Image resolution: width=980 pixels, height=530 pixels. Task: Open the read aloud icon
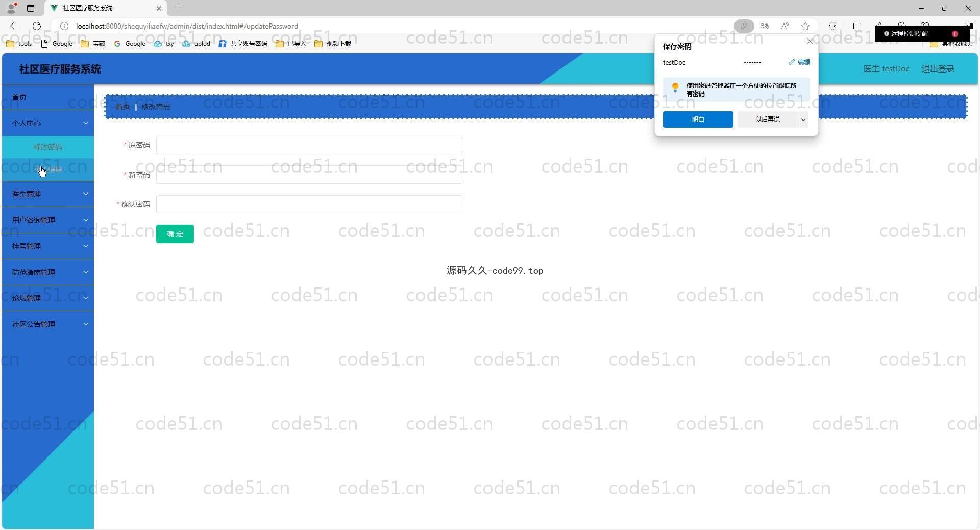pyautogui.click(x=785, y=26)
